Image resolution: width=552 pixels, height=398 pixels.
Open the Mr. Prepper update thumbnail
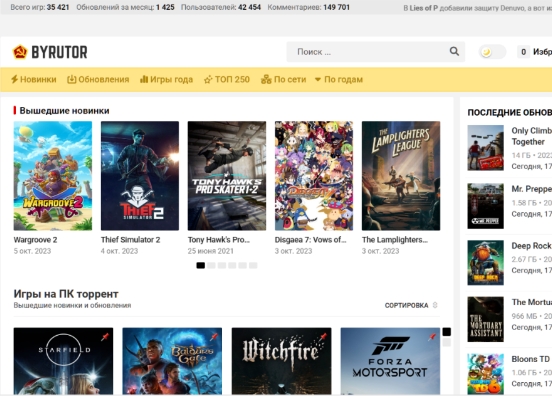point(485,206)
